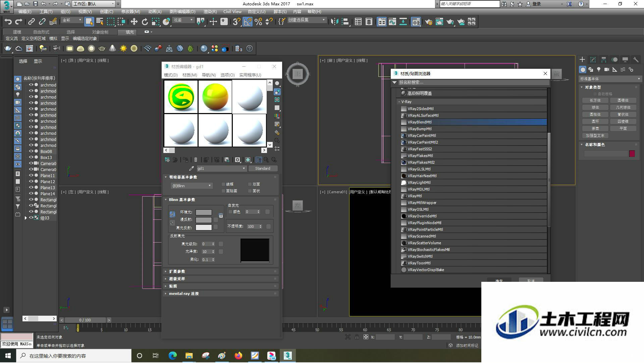Toggle material editor backlight icon
The width and height of the screenshot is (644, 363).
coord(277,92)
